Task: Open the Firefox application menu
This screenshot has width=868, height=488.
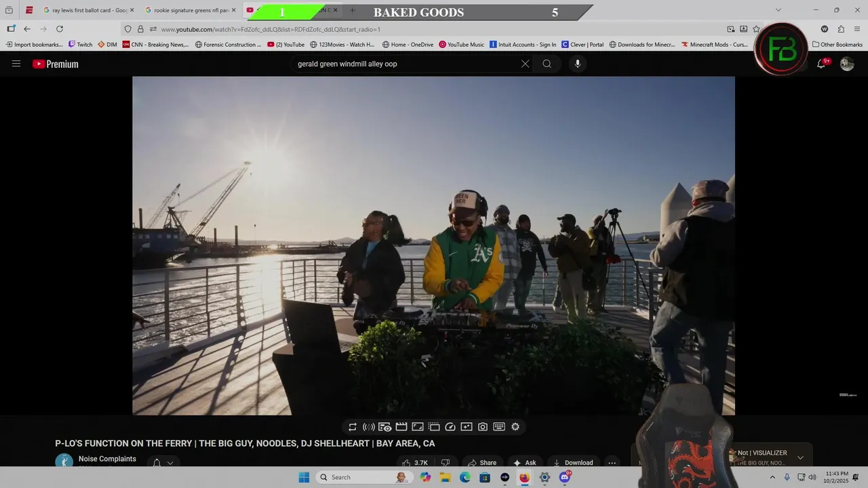Action: point(858,29)
